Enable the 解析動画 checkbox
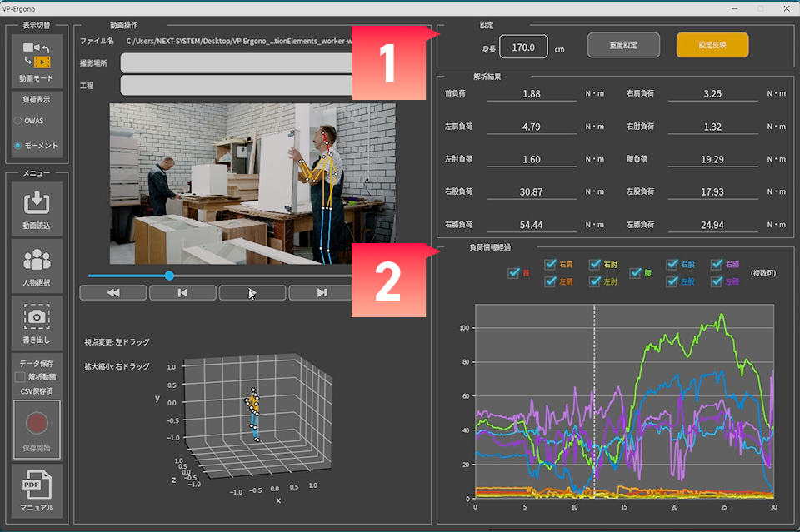The height and width of the screenshot is (532, 800). tap(20, 377)
